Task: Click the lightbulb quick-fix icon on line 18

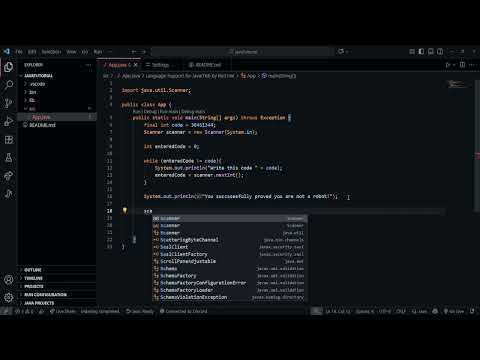Action: (125, 210)
